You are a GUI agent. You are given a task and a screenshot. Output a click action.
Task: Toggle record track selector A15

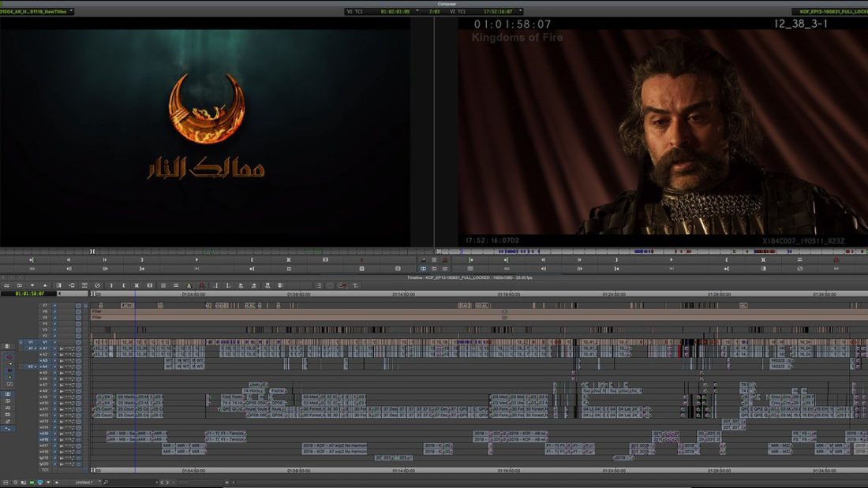click(x=44, y=434)
